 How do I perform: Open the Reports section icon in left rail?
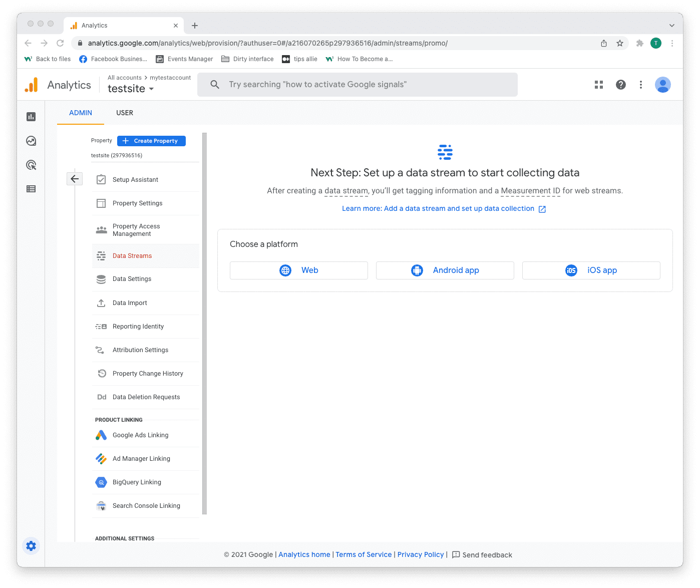pos(31,117)
